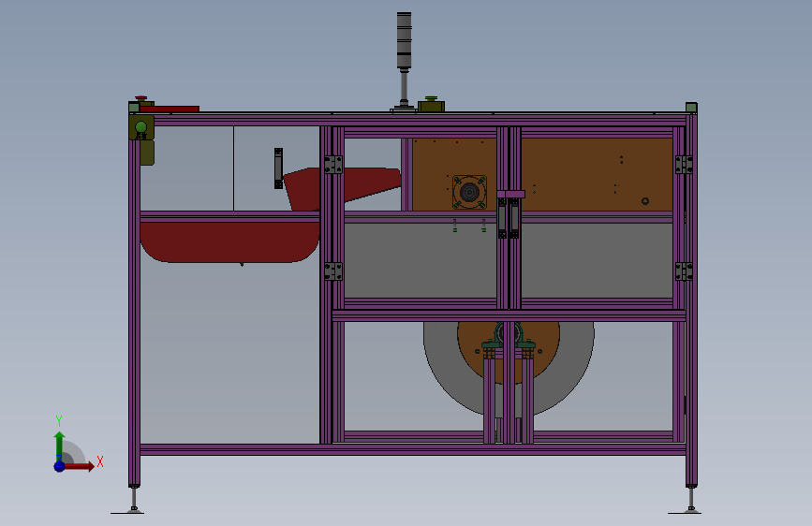
Task: Click the green Y axis arrow of the triad
Action: [60, 446]
